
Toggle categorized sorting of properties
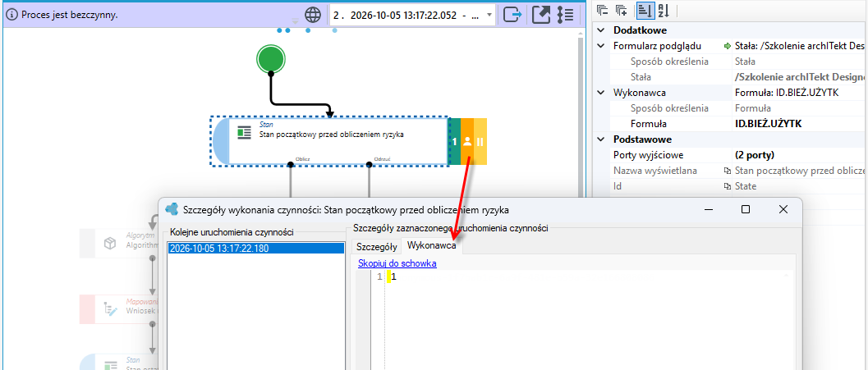point(645,10)
